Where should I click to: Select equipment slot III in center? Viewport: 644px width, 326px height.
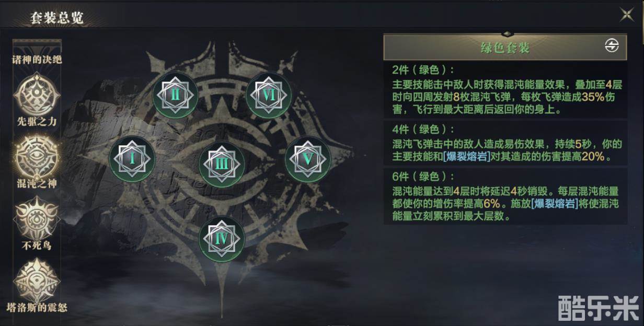[x=222, y=164]
